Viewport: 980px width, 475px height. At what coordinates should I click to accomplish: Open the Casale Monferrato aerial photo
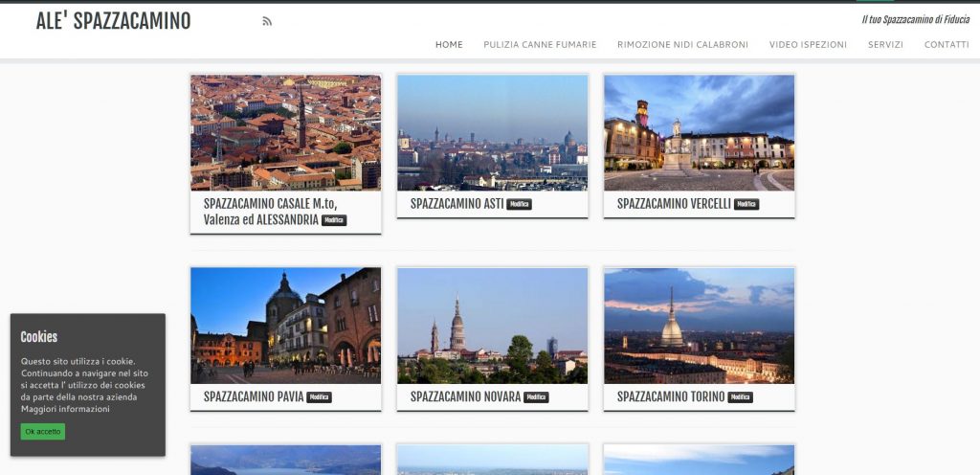coord(285,132)
